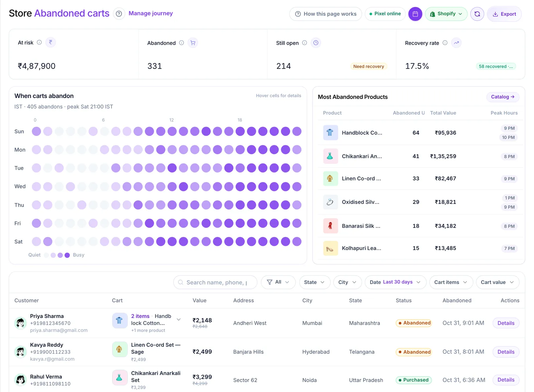Click the Kolhapuri Lea... sandal thumbnail

pyautogui.click(x=330, y=248)
